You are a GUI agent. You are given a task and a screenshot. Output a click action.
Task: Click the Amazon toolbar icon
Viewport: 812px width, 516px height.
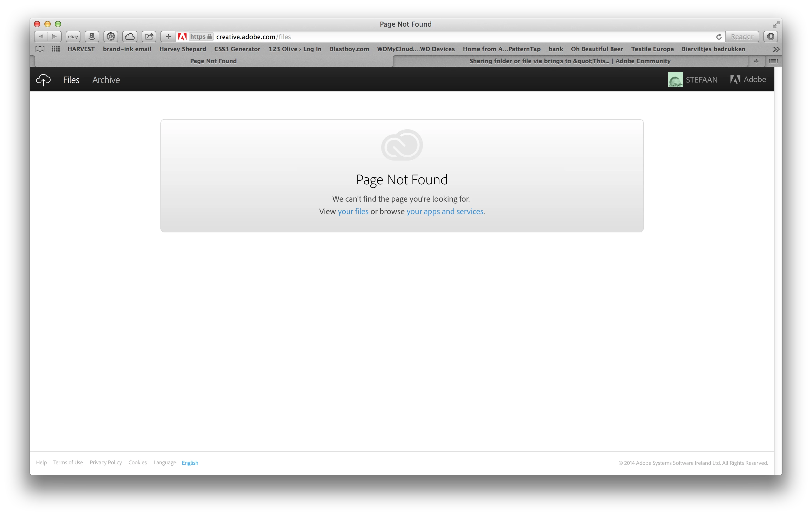pos(92,36)
